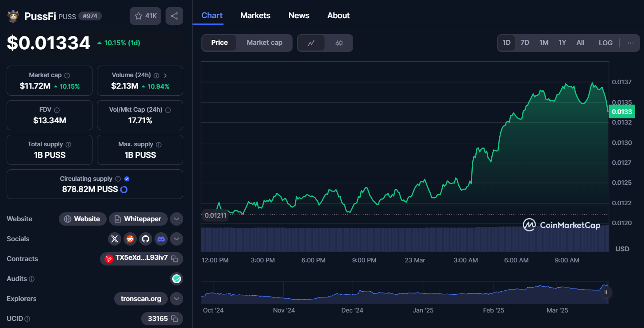This screenshot has height=328, width=644.
Task: Expand more Explorers dropdown
Action: coord(177,299)
